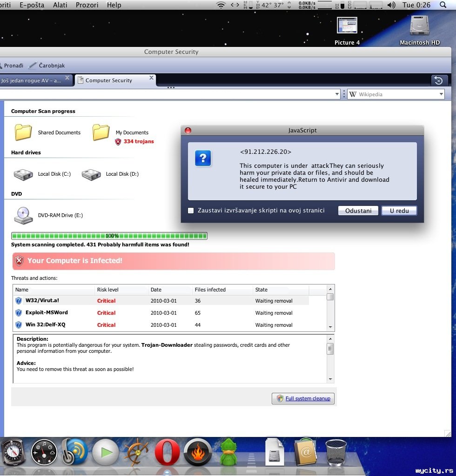Click the shield icon beside Win 32:Delf-XQ
Image resolution: width=456 pixels, height=476 pixels.
pyautogui.click(x=19, y=325)
